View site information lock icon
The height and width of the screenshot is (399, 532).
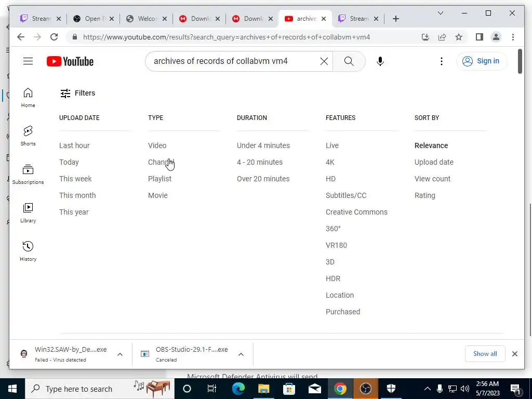tap(75, 37)
